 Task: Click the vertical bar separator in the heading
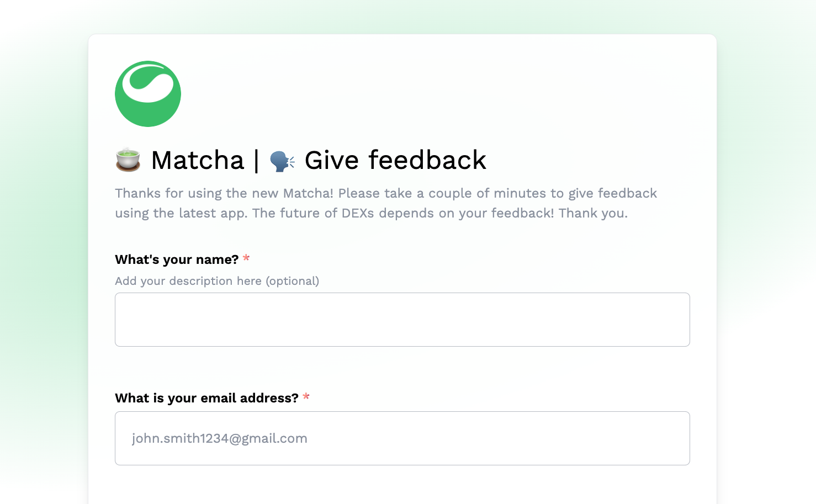[x=256, y=161]
